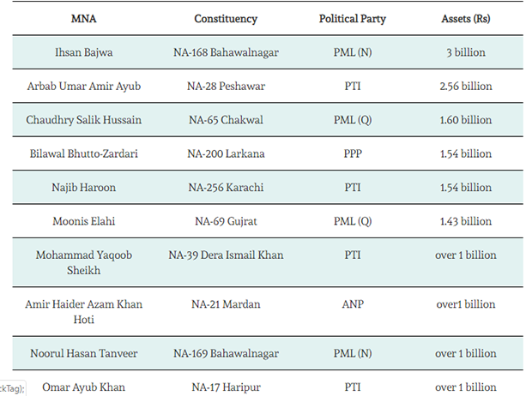Click the NA-39 Dera Ismail Khan cell

pyautogui.click(x=226, y=255)
